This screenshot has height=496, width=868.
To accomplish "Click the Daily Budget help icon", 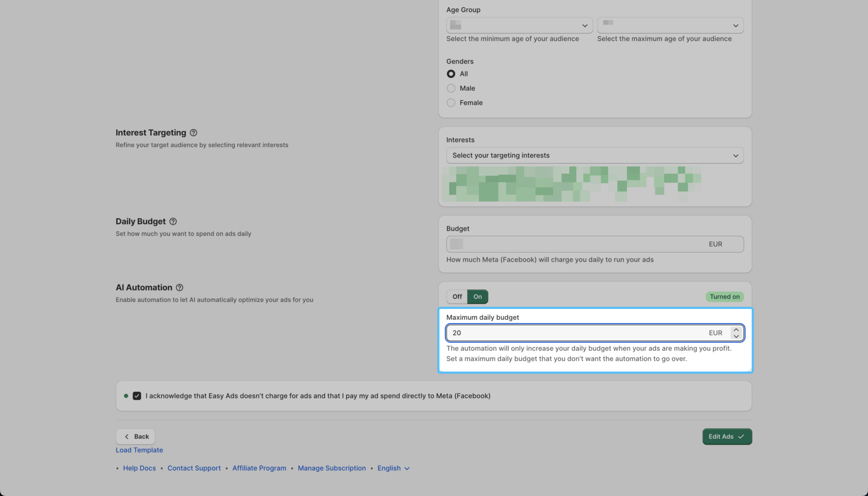I will pyautogui.click(x=173, y=222).
